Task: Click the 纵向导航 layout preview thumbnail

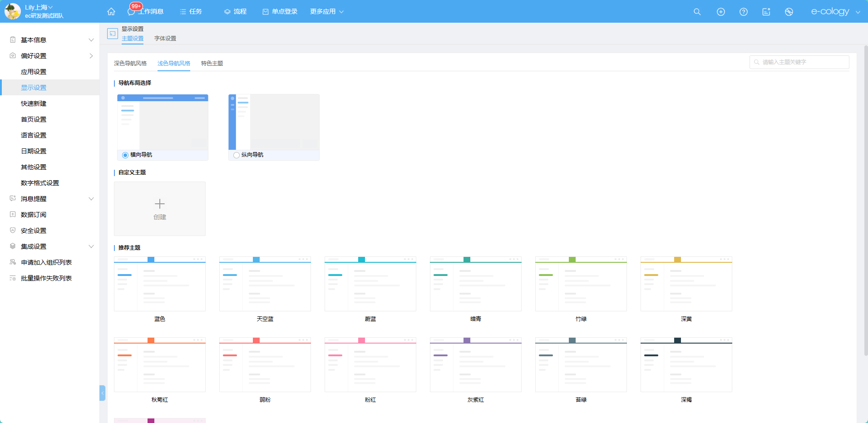Action: pos(274,122)
